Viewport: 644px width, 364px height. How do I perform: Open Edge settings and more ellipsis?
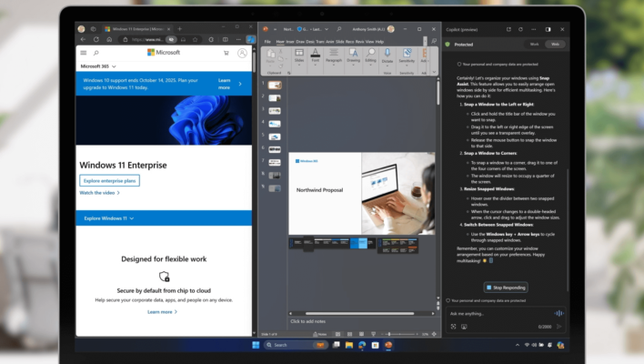click(238, 39)
